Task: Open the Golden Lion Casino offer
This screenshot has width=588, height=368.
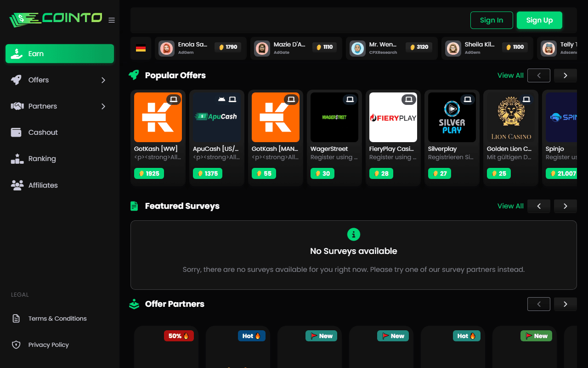Action: pyautogui.click(x=511, y=138)
